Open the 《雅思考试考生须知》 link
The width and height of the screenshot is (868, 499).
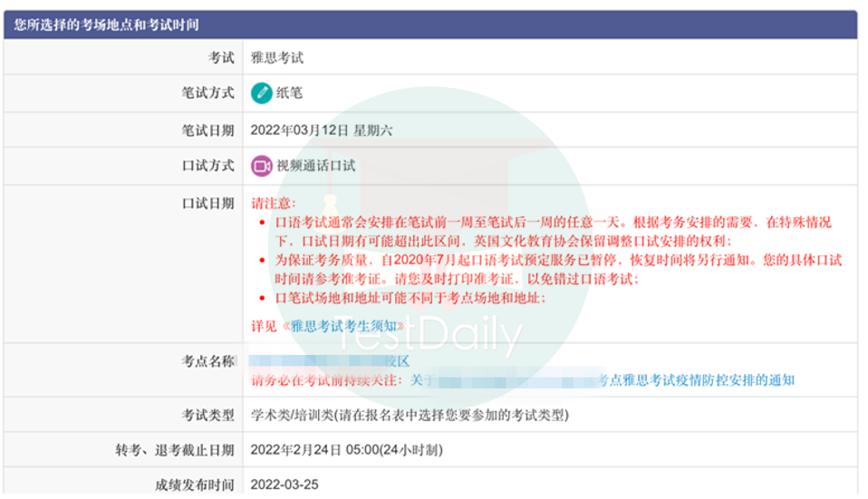[343, 326]
